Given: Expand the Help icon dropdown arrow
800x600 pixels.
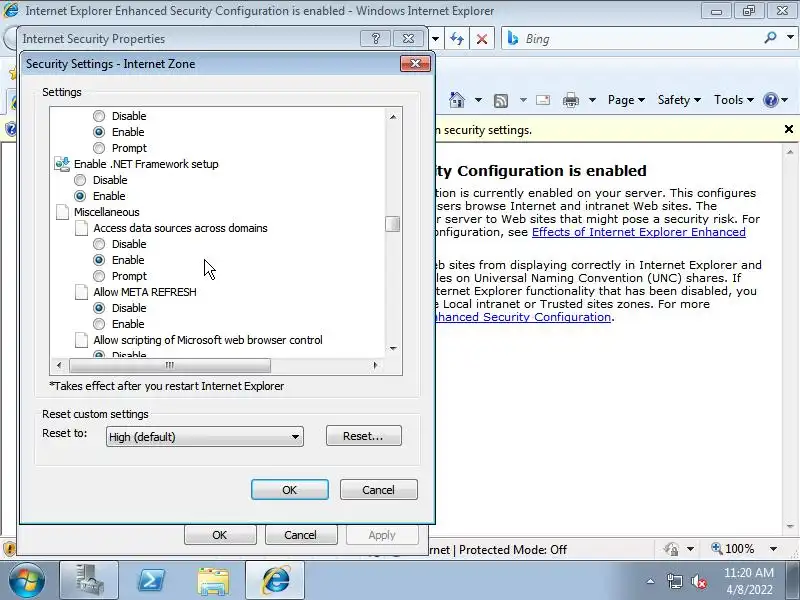Looking at the screenshot, I should pos(785,100).
